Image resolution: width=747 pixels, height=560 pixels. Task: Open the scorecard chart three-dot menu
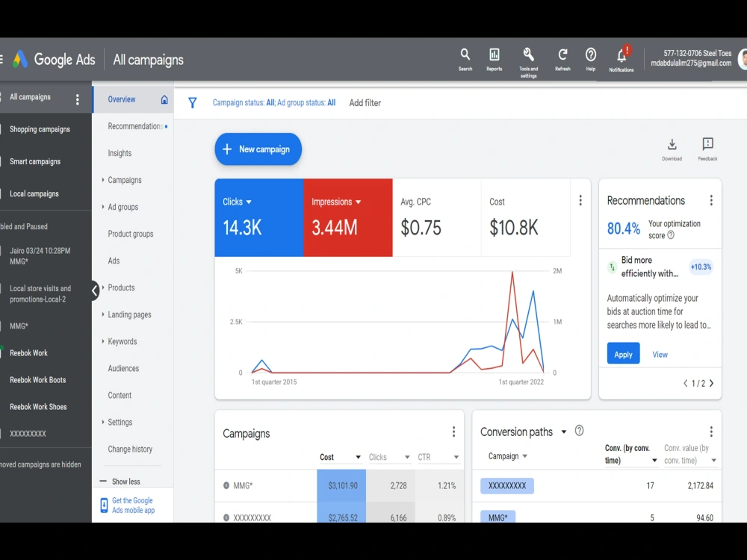pos(580,200)
